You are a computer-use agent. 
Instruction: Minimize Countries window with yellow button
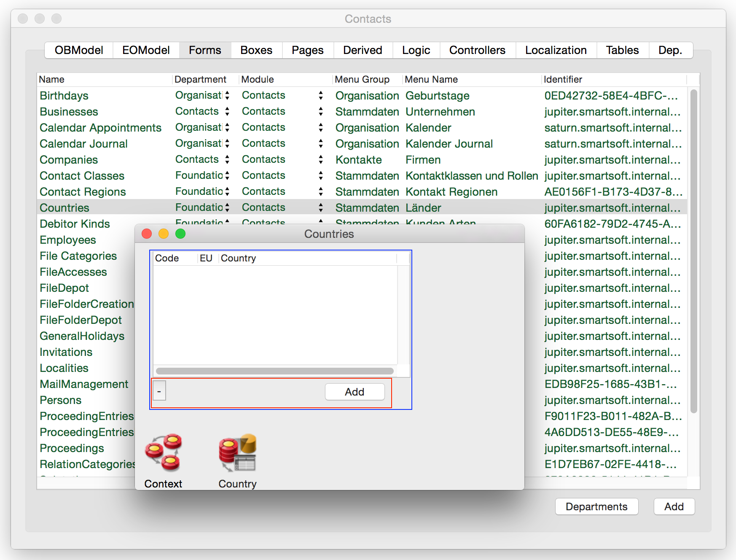pos(164,234)
